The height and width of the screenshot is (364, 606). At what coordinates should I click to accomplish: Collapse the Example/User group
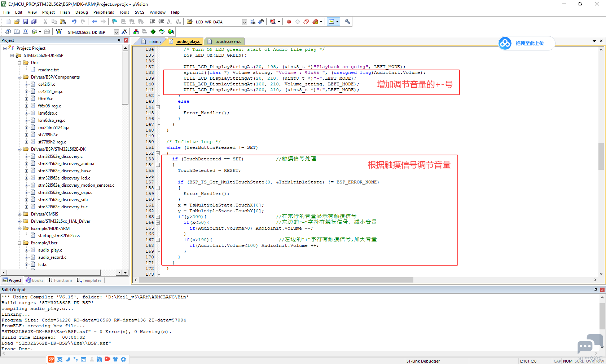pos(19,243)
